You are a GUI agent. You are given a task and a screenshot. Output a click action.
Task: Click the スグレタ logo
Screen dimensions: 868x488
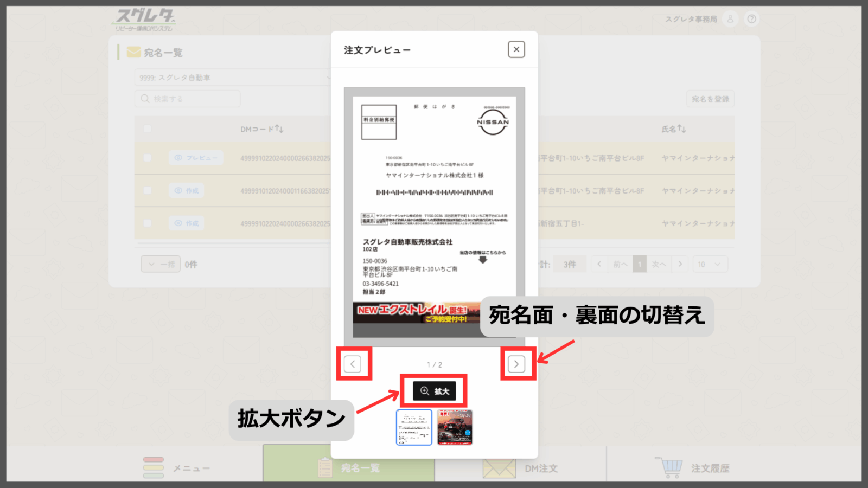coord(145,20)
